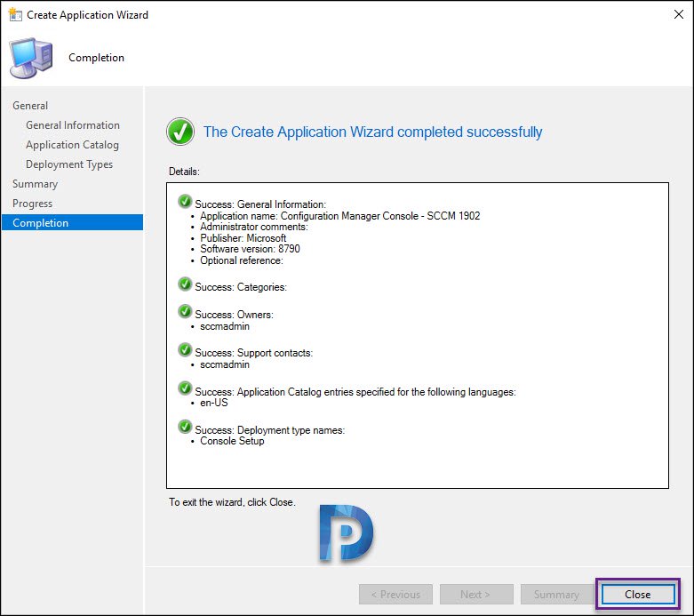This screenshot has width=694, height=616.
Task: Select the General step in sidebar
Action: click(30, 106)
